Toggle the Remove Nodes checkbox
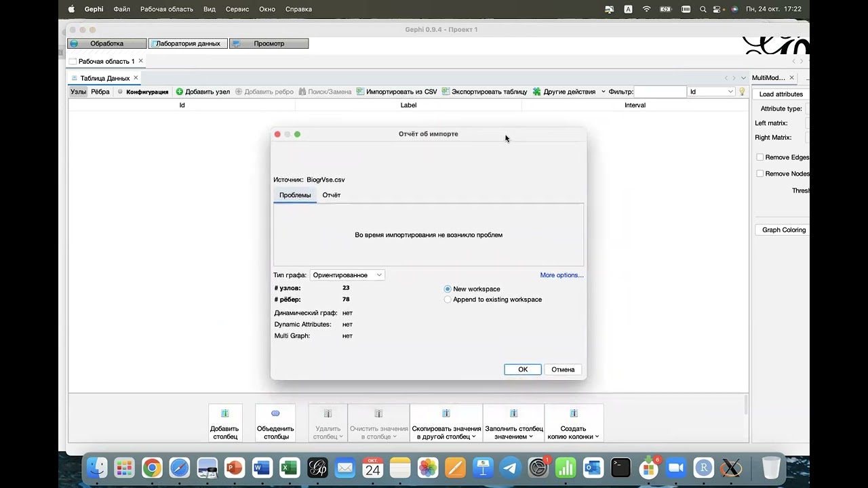 click(760, 174)
